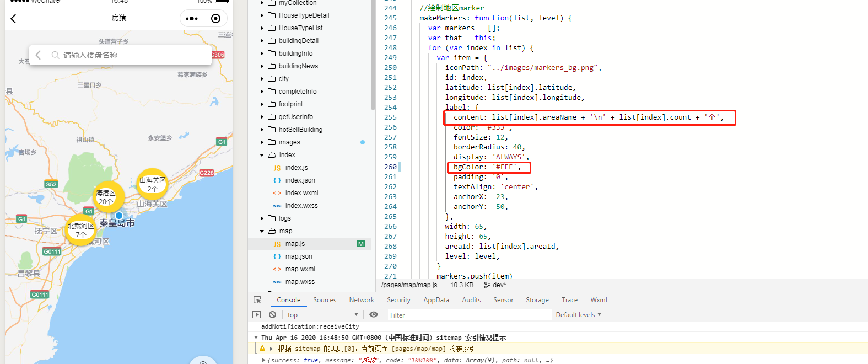Viewport: 868px width, 364px height.
Task: Switch to the Trace tab
Action: [570, 300]
